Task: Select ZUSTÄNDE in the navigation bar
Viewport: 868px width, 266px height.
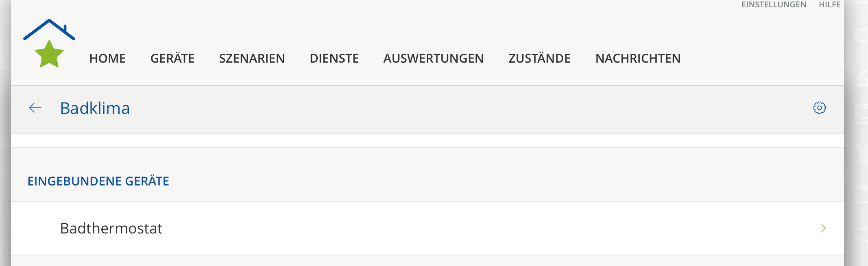Action: [x=539, y=59]
